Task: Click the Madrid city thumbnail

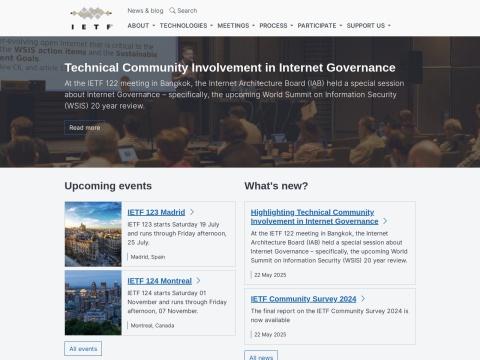Action: click(93, 234)
